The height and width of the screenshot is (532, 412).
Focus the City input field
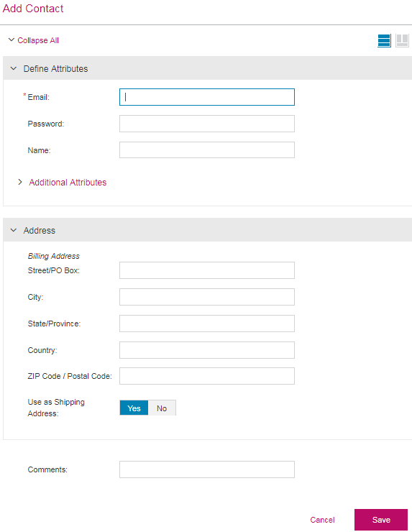click(207, 297)
